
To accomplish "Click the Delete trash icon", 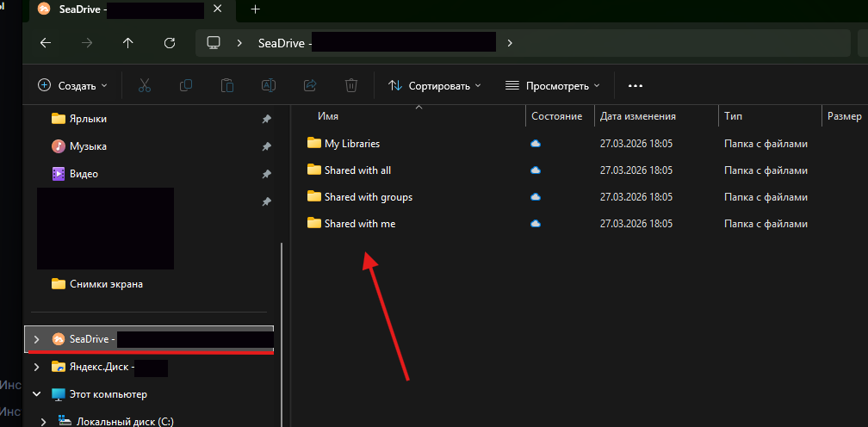I will tap(351, 86).
